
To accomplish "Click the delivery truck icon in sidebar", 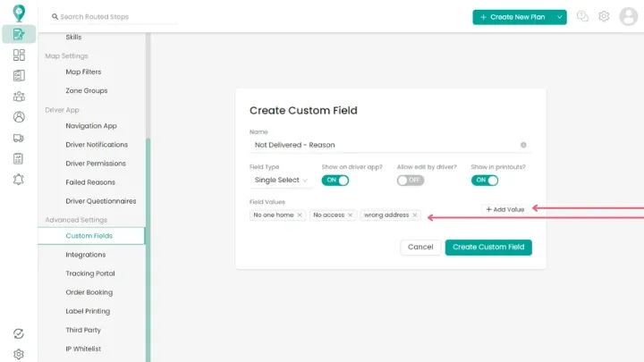I will [19, 138].
